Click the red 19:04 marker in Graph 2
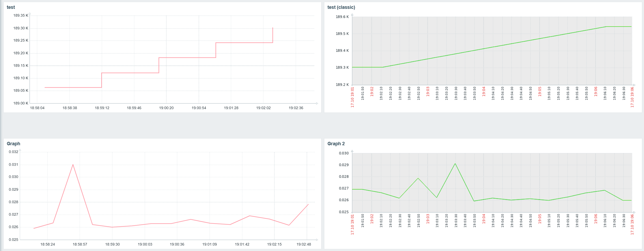The image size is (644, 251). pos(484,219)
